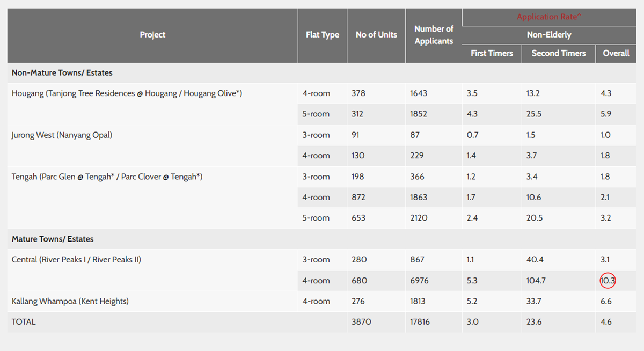Click the Second Timers column header
Viewport: 644px width, 351px height.
[x=559, y=53]
